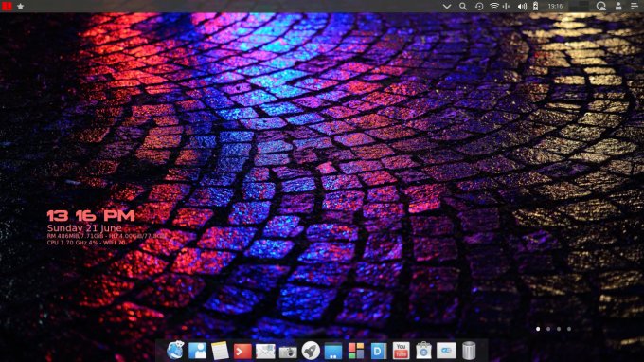644x362 pixels.
Task: Open the blue window desktop dock icon
Action: (x=333, y=352)
